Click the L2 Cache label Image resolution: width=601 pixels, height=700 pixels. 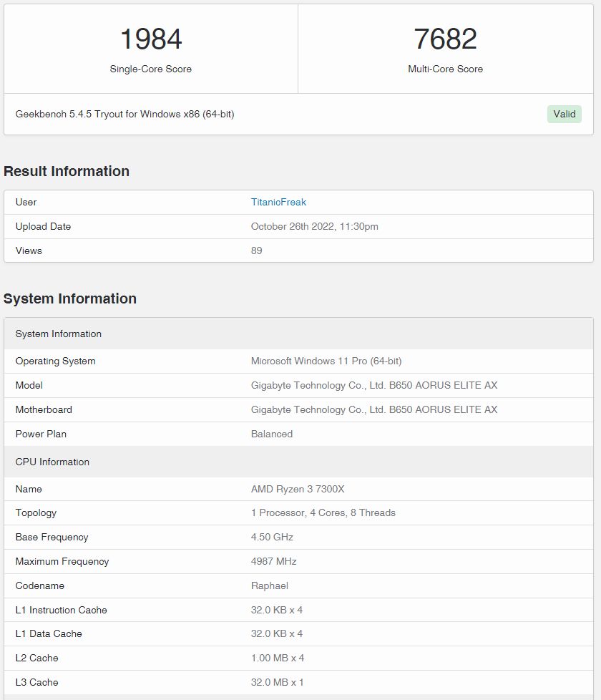[x=36, y=658]
